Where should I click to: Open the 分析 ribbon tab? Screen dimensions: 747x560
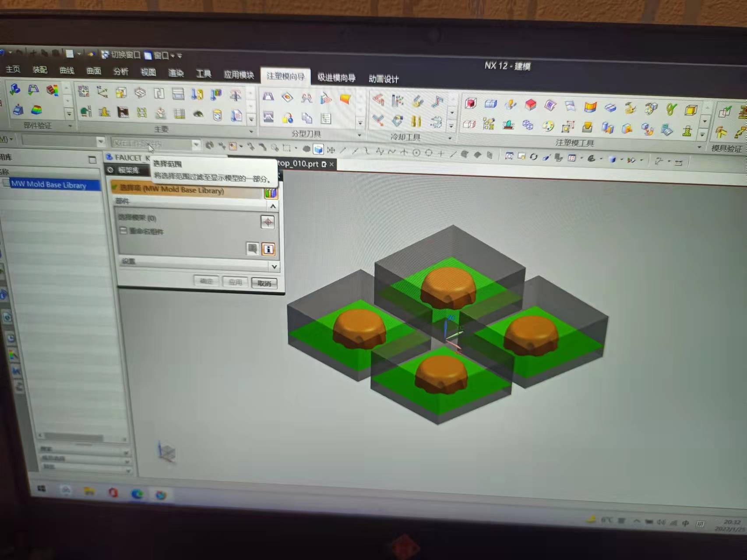pyautogui.click(x=121, y=72)
